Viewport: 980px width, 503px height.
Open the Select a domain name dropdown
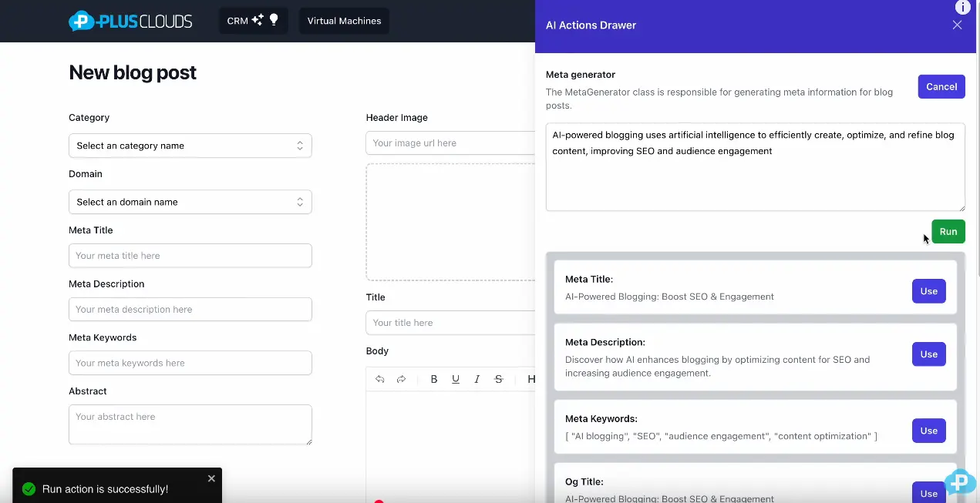pos(190,202)
